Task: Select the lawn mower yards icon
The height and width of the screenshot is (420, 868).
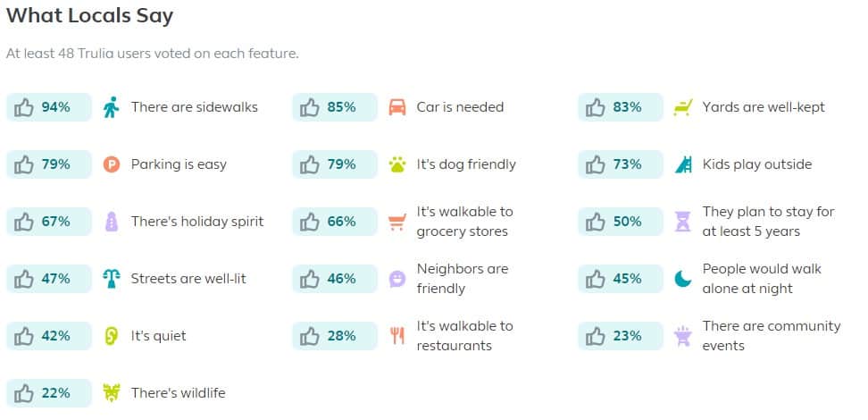Action: point(682,107)
